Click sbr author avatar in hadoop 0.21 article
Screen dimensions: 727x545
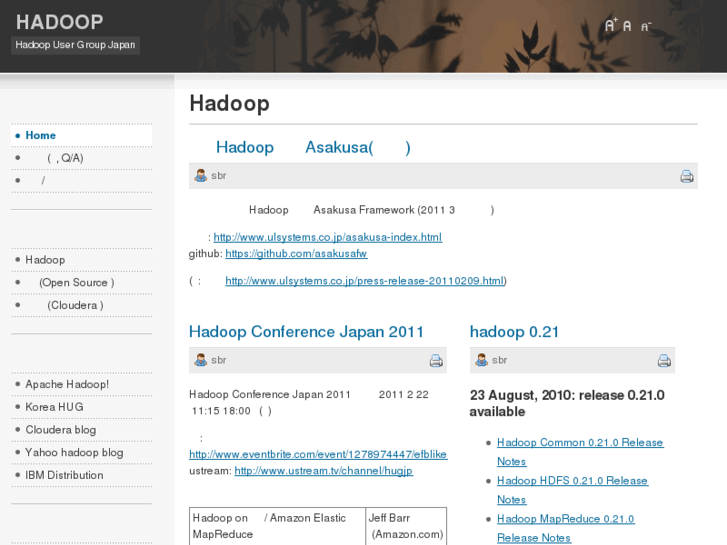click(481, 360)
